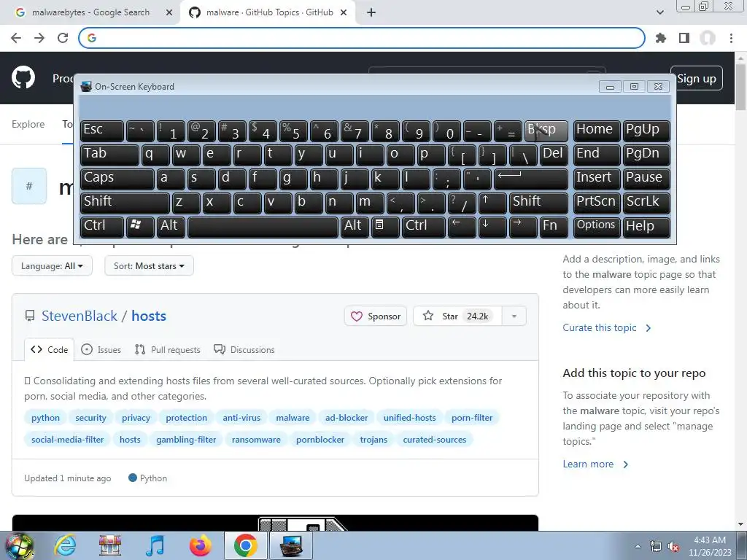747x560 pixels.
Task: Toggle right Ctrl key on On-Screen Keyboard
Action: pos(423,226)
